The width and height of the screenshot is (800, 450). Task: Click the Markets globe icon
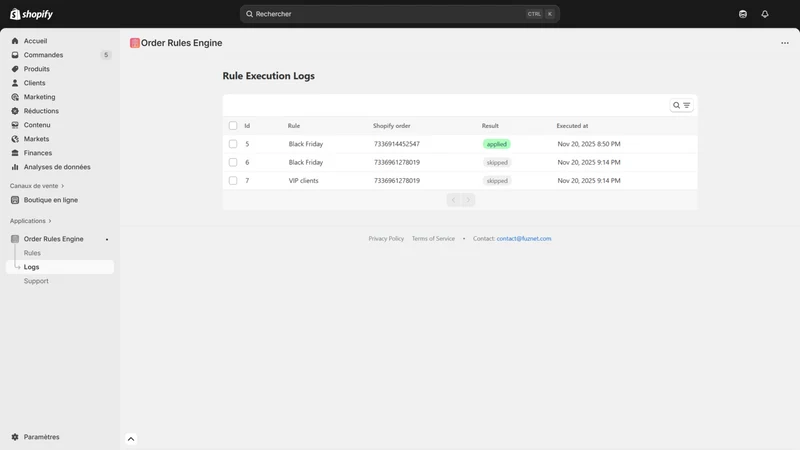point(15,139)
